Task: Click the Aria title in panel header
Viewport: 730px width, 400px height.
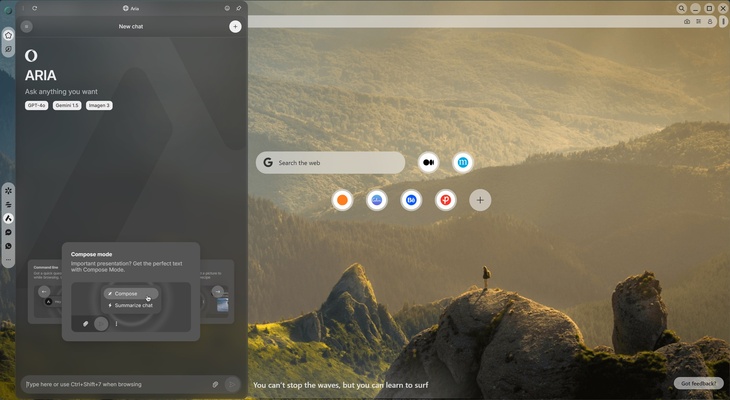Action: coord(131,8)
